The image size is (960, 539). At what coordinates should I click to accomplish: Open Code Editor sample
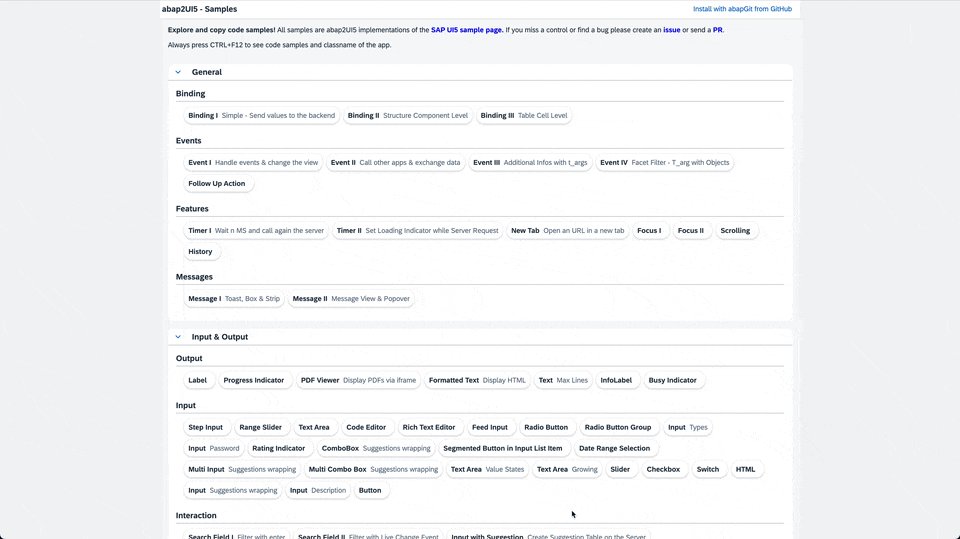click(366, 427)
